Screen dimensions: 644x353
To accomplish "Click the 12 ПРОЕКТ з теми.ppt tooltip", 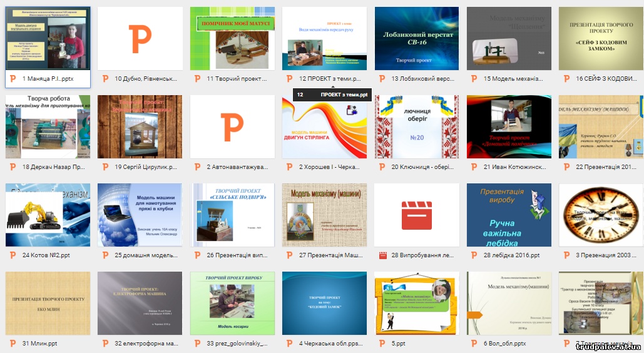I will tap(332, 95).
